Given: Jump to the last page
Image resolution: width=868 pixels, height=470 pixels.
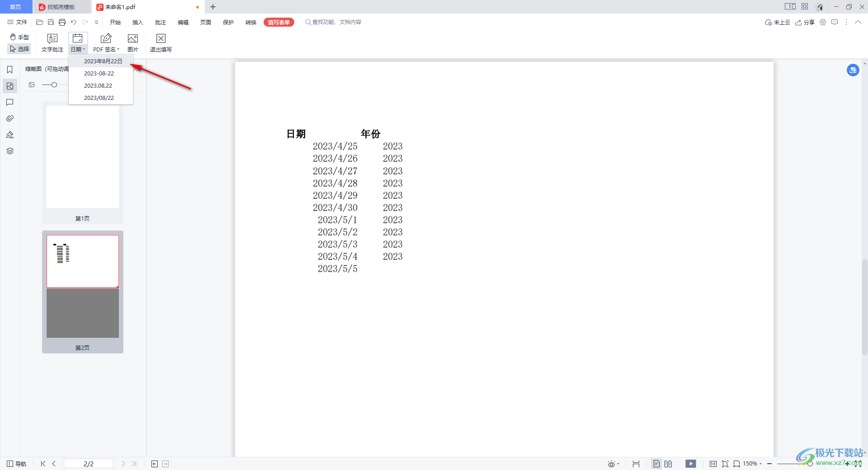Looking at the screenshot, I should point(134,464).
